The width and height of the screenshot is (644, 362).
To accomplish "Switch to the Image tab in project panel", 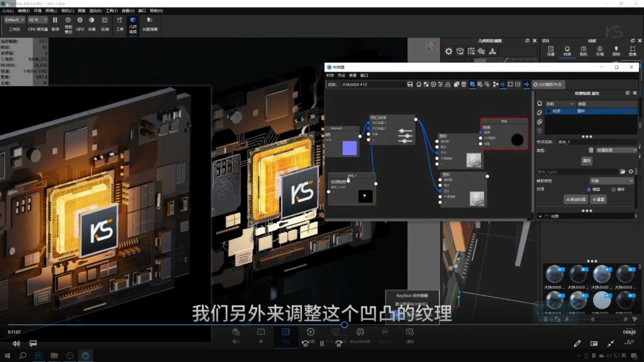I will tap(633, 51).
